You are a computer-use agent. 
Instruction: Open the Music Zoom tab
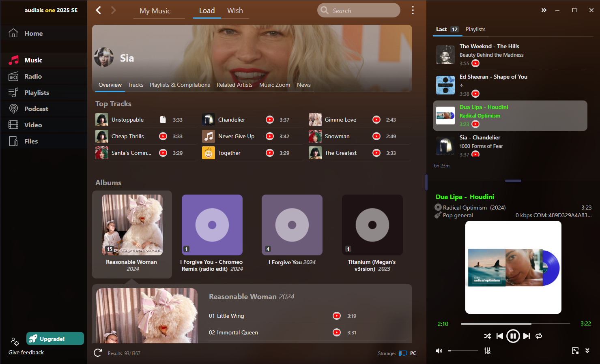coord(275,85)
